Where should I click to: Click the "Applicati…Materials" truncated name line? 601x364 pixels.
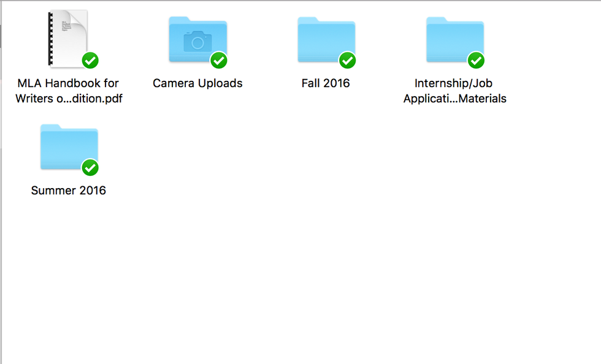(455, 99)
